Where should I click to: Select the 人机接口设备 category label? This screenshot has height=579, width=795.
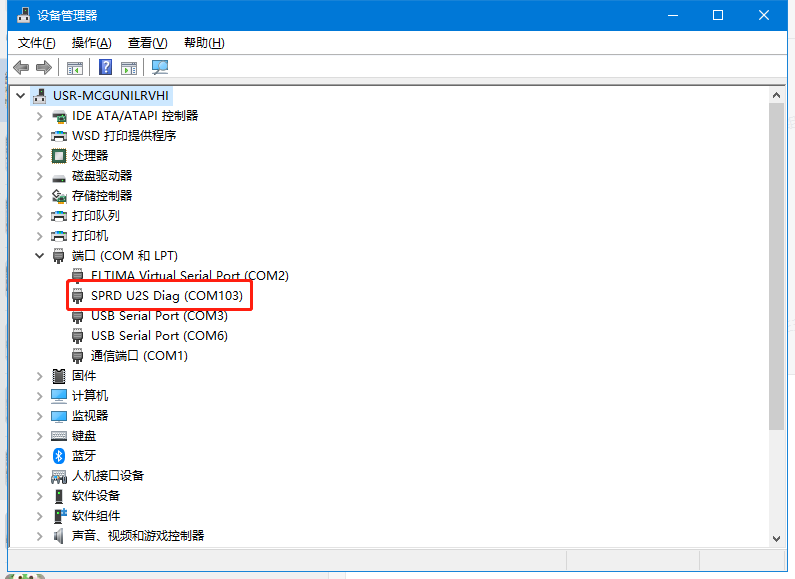[108, 476]
